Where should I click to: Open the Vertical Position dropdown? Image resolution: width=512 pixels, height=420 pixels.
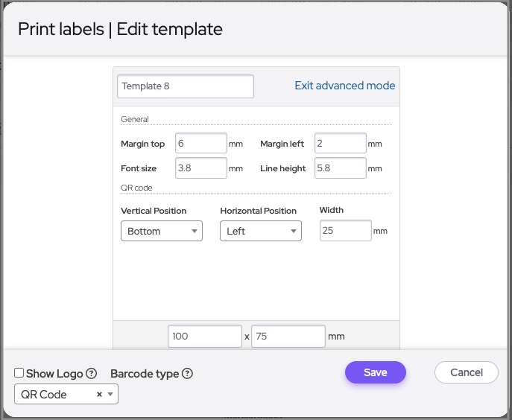click(x=161, y=231)
